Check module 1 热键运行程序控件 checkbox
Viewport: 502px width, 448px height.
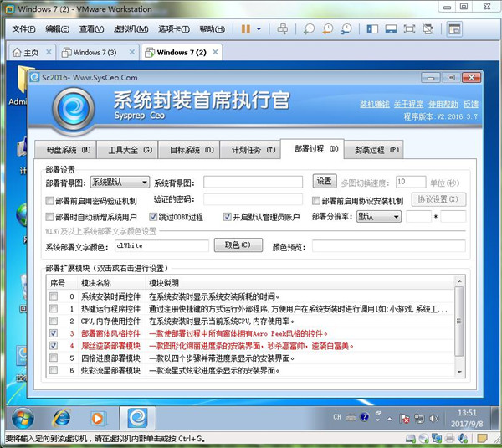[54, 309]
